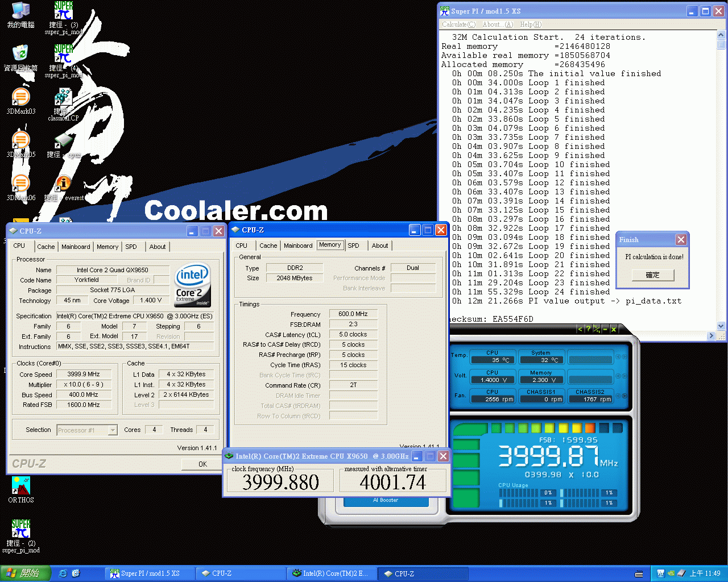Switch to Cache tab in left CPU-Z
The height and width of the screenshot is (582, 728).
pos(46,247)
